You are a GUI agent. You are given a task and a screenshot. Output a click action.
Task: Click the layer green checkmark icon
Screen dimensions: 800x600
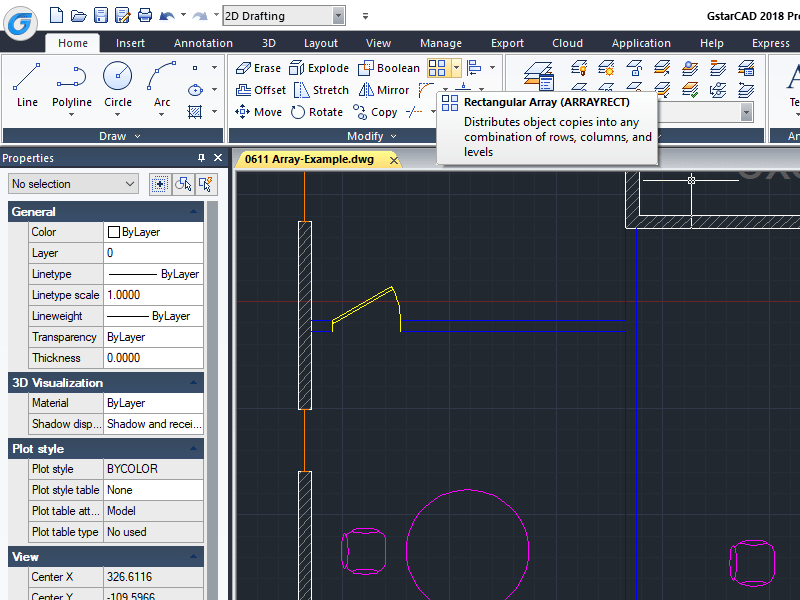[x=690, y=90]
